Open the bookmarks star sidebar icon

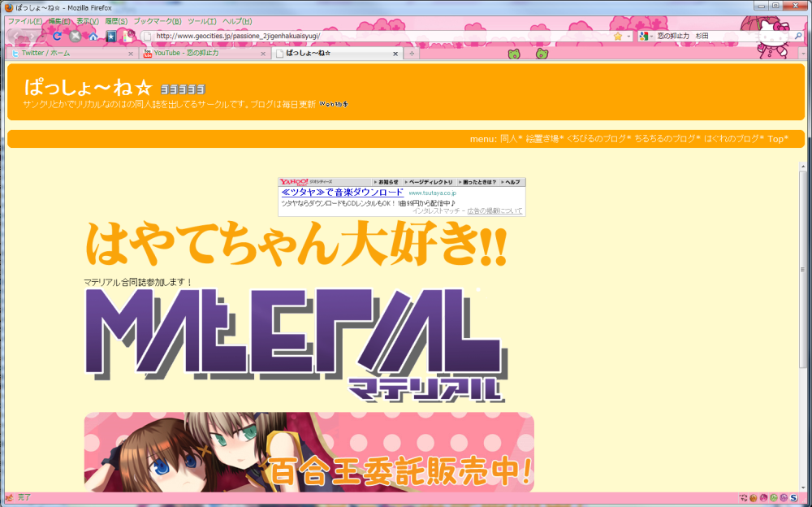click(x=110, y=36)
